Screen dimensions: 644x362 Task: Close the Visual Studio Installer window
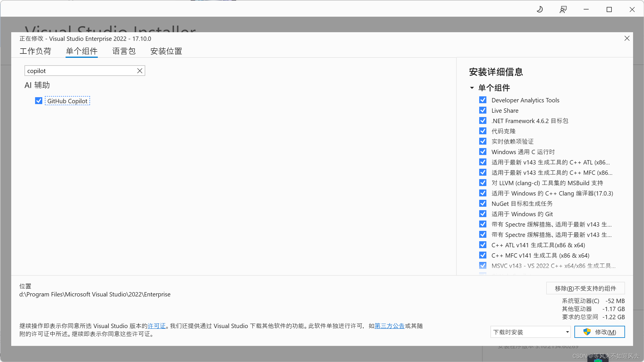coord(632,9)
